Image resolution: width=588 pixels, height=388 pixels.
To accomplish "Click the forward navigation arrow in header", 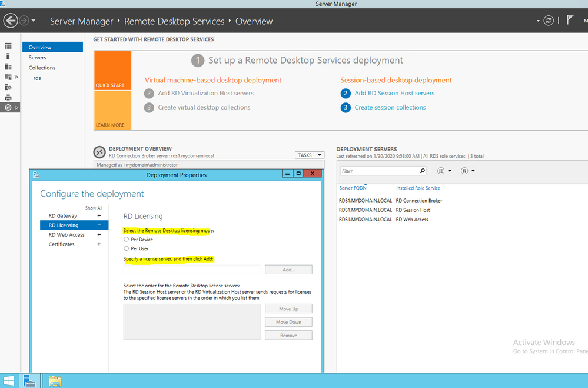I will pyautogui.click(x=24, y=21).
